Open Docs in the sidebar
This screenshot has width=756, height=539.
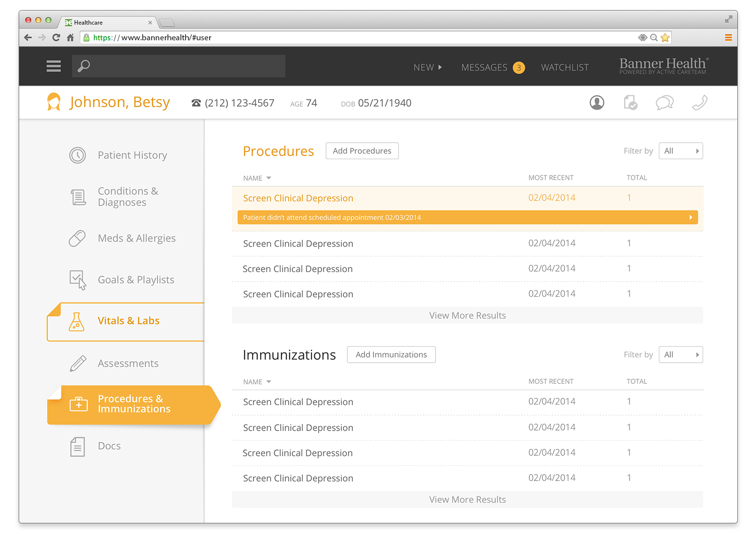point(109,446)
